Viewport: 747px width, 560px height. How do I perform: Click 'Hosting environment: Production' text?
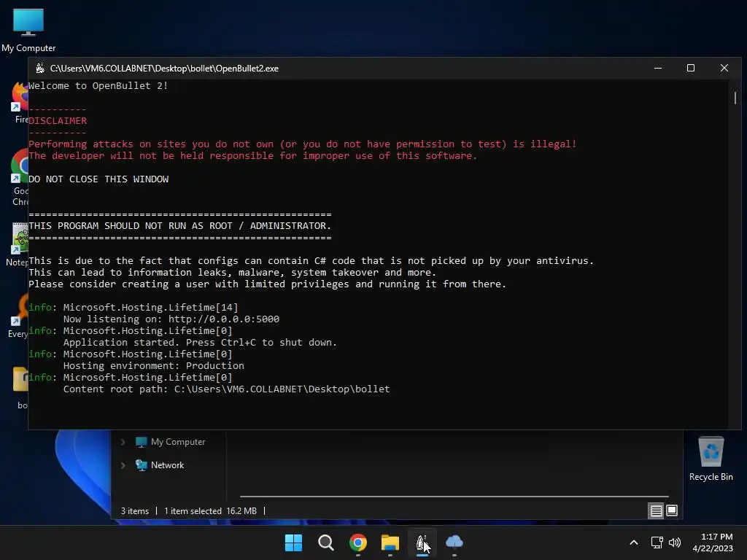click(154, 366)
